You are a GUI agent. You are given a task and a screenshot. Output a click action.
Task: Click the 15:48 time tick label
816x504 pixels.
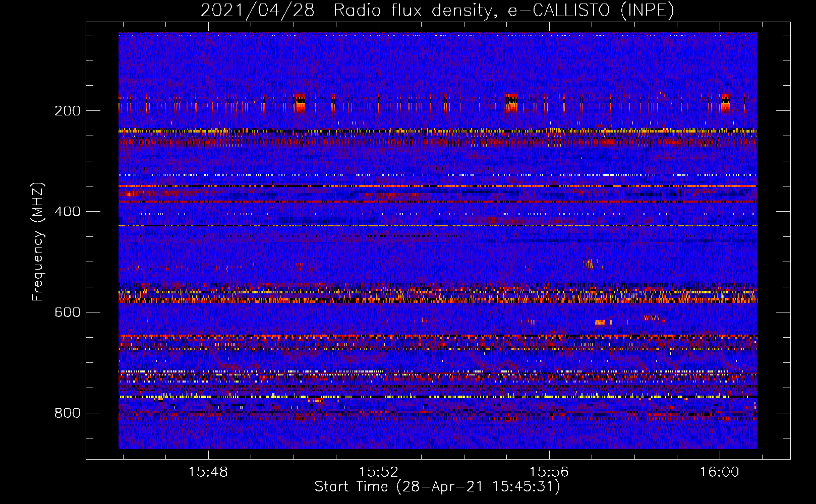click(x=208, y=472)
